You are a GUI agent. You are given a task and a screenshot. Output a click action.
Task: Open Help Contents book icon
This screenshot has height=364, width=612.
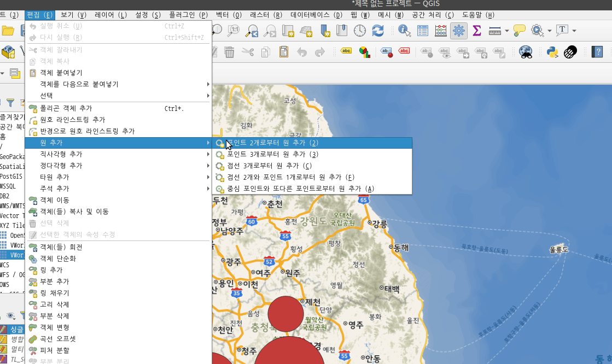pos(597,52)
